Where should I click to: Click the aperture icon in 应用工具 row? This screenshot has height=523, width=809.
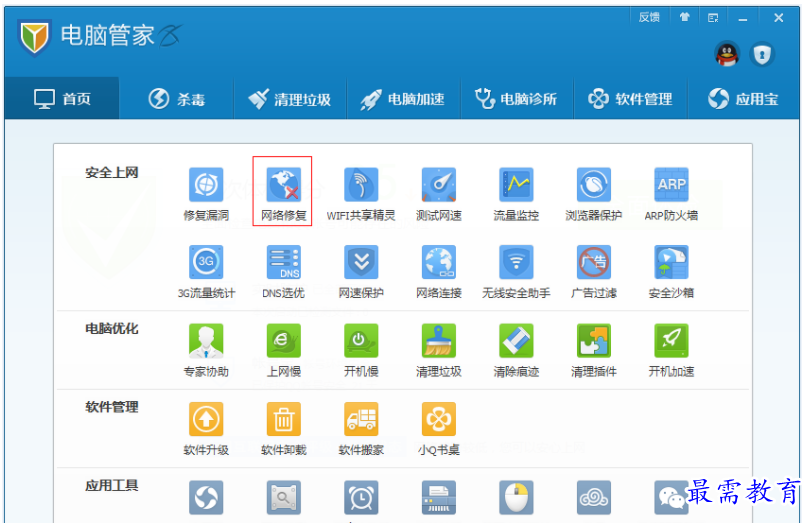206,498
